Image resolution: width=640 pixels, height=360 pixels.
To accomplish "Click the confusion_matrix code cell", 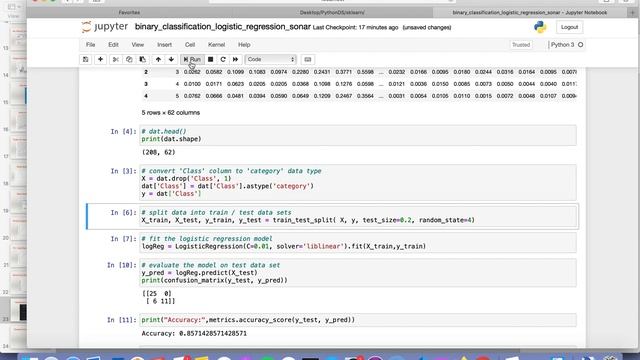I will coord(358,273).
